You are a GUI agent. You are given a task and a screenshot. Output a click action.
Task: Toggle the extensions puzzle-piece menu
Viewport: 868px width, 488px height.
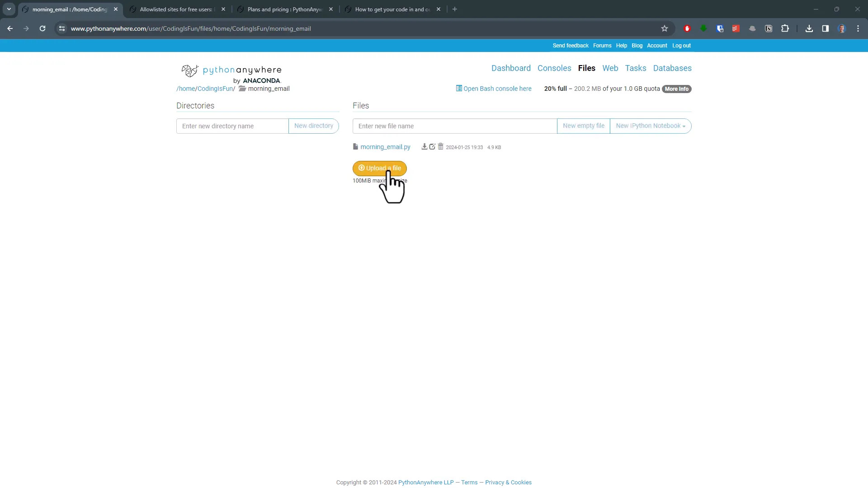(785, 28)
